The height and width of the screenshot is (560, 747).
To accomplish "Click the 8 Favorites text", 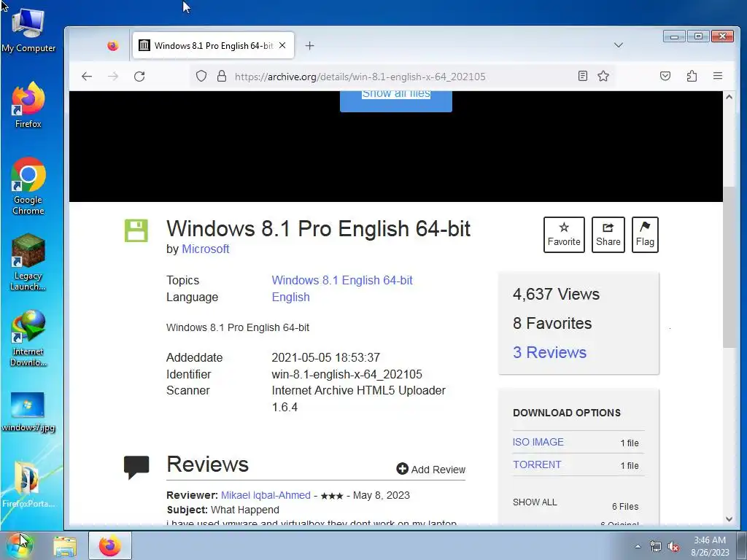I will [x=552, y=323].
